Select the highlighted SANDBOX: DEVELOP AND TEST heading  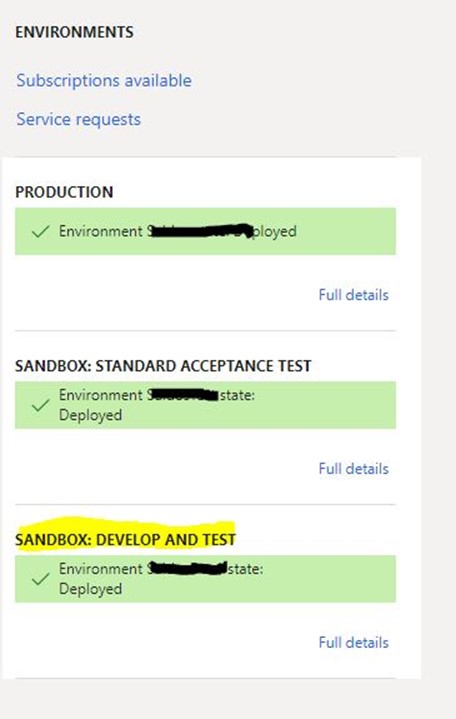click(125, 540)
